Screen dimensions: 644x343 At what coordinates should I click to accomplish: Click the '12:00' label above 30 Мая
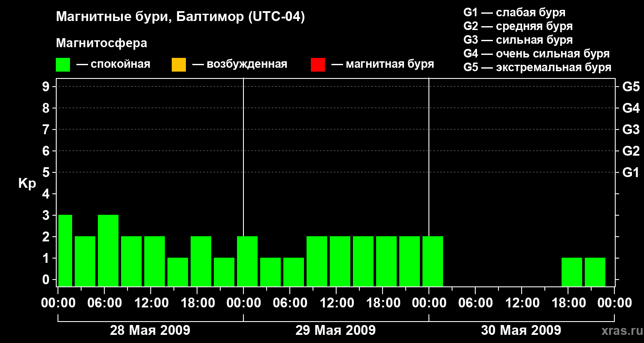point(522,303)
